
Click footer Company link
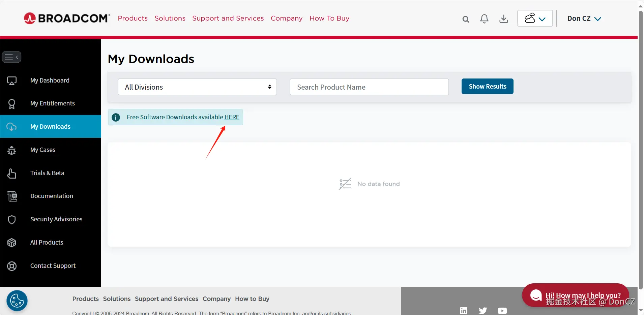click(216, 298)
